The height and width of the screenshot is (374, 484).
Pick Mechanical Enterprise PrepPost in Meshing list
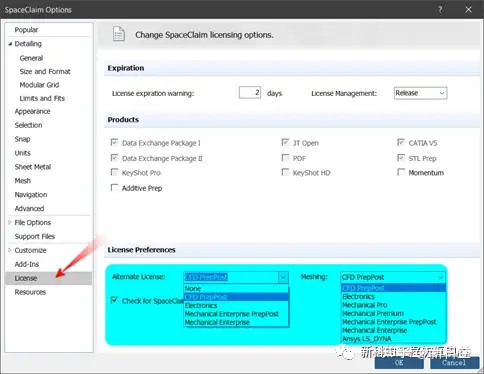point(393,322)
